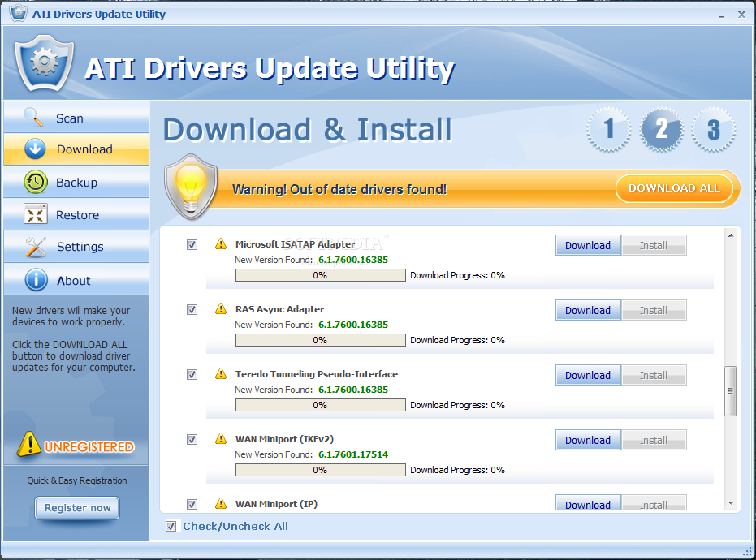Click the Teredo Tunneling Pseudo-Interface name
Screen dimensions: 756x560
317,374
